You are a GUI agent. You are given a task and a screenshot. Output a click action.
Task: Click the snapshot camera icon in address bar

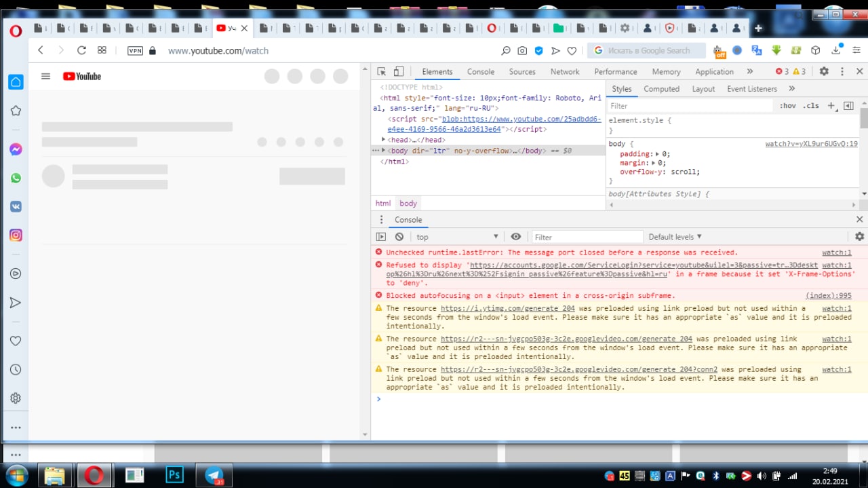[x=522, y=50]
